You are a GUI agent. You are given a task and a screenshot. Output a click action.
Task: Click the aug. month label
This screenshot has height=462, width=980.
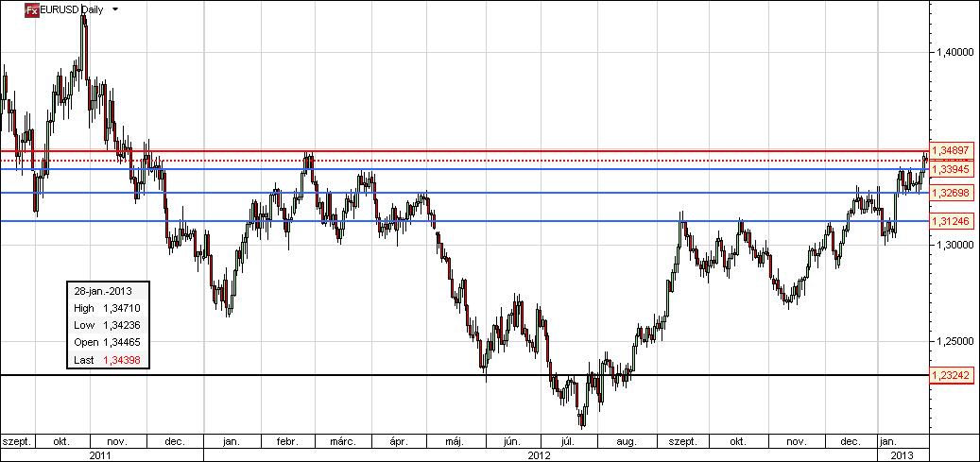tap(627, 442)
